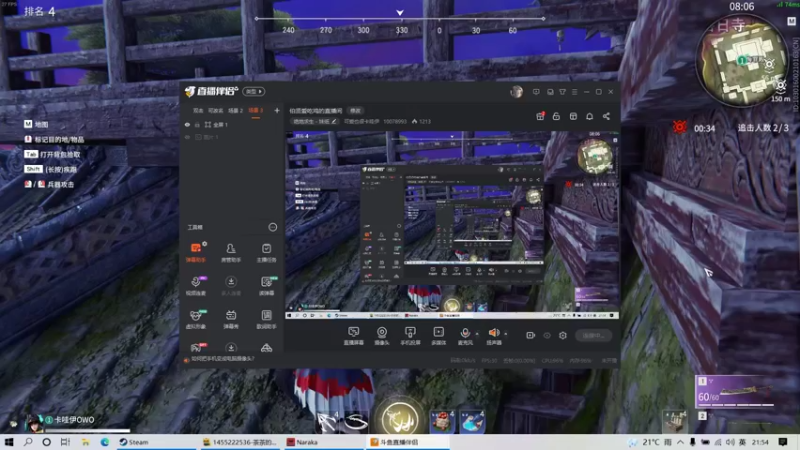Toggle eye visibility for 图片1 source
800x450 pixels.
point(187,137)
